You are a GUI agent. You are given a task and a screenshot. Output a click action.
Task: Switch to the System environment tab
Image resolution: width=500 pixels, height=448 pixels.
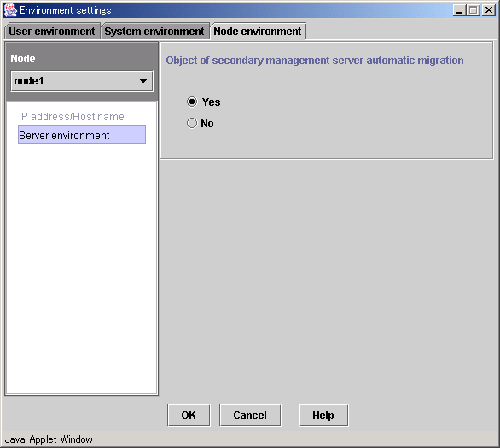154,32
